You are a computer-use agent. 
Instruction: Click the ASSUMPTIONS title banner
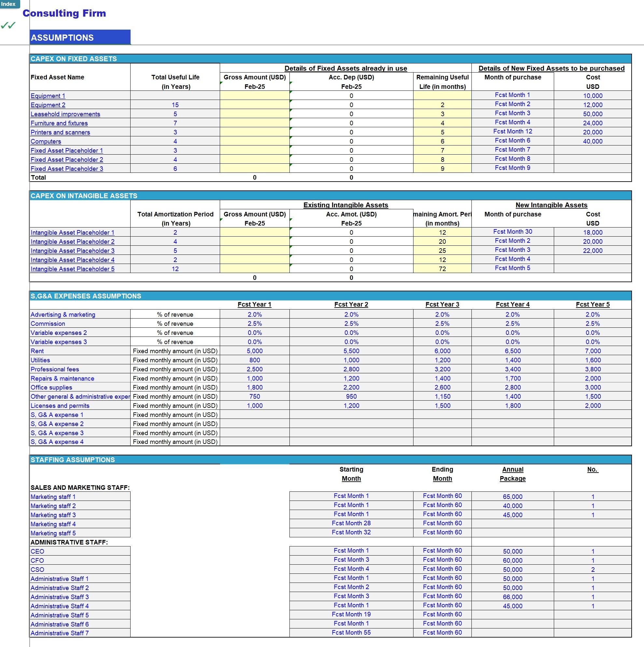coord(80,37)
